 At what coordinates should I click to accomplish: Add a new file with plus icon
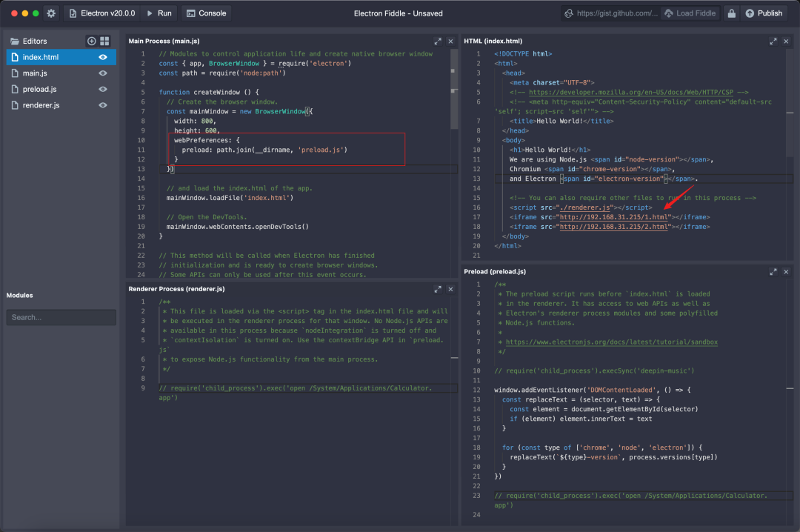click(91, 41)
